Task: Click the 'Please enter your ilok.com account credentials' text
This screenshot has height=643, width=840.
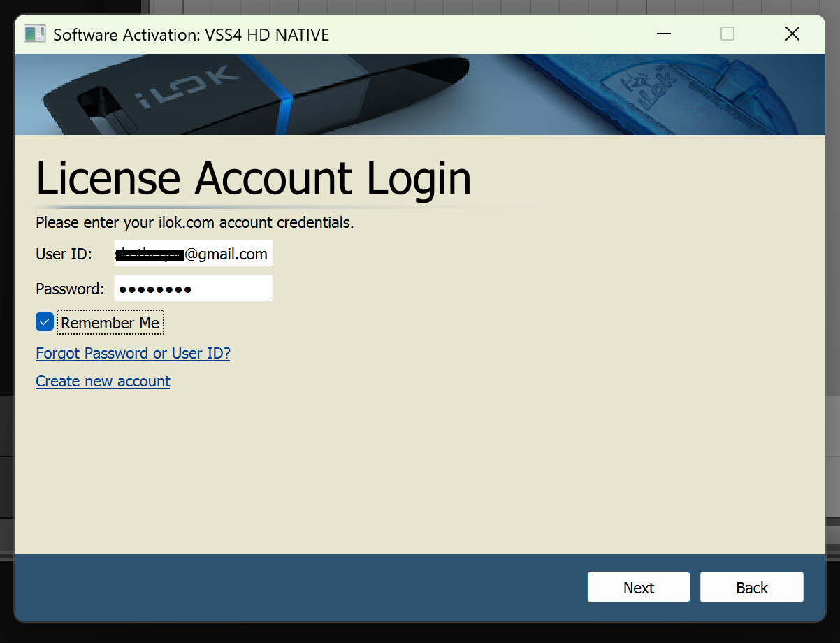Action: coord(195,224)
